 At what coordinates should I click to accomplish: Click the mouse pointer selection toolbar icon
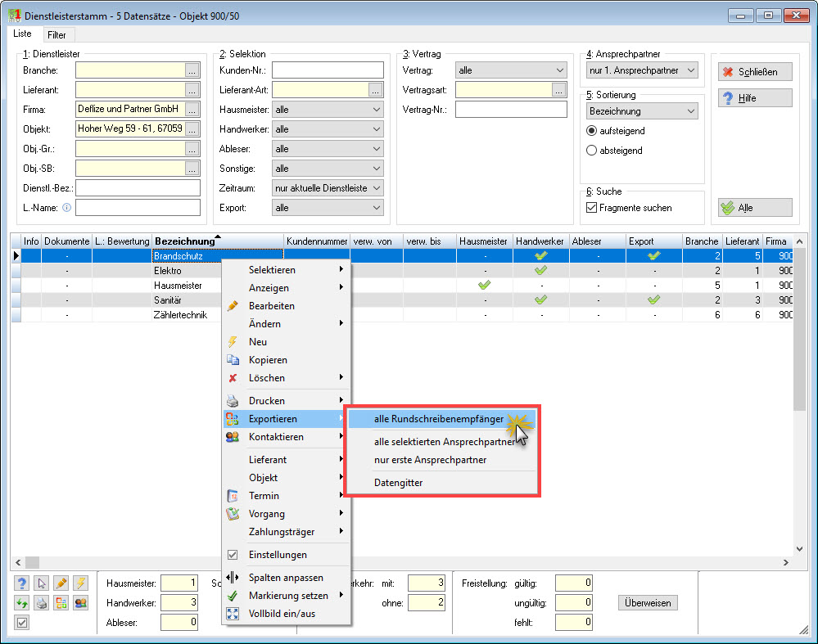pyautogui.click(x=42, y=583)
